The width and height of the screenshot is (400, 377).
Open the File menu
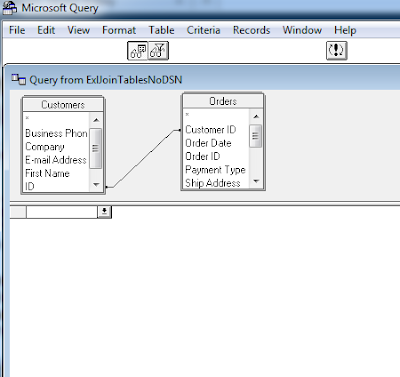pyautogui.click(x=17, y=30)
